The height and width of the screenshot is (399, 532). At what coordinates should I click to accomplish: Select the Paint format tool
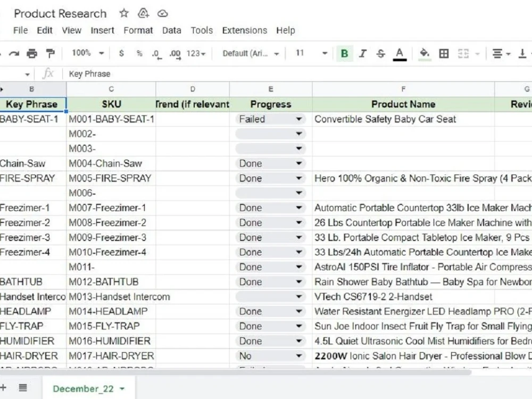pos(49,53)
